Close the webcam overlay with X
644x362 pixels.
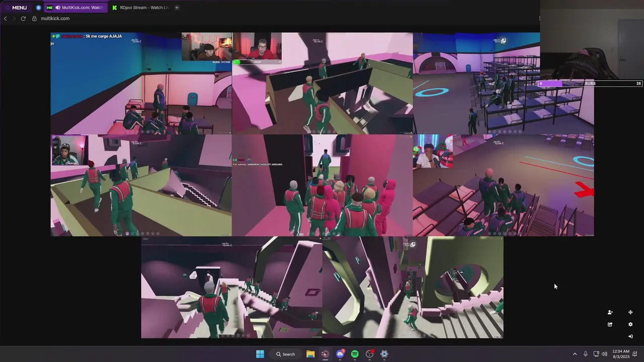(x=598, y=56)
